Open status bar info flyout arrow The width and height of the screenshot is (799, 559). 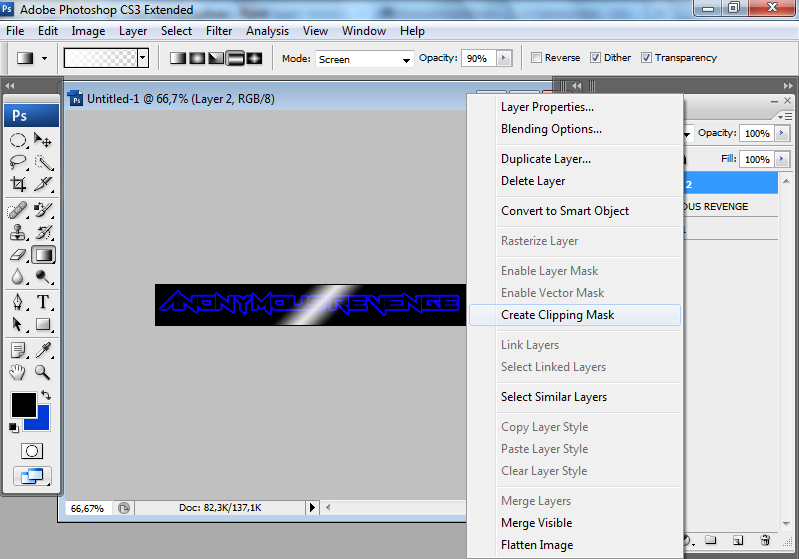pyautogui.click(x=312, y=508)
